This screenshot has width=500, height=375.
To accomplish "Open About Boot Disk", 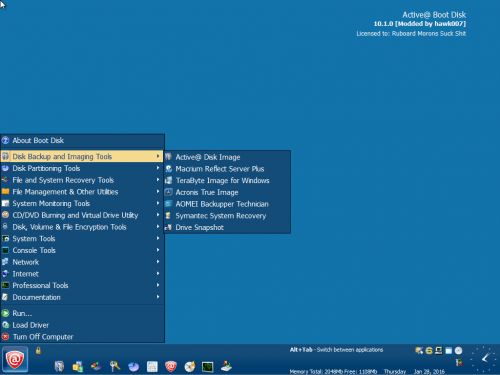I will pos(82,140).
